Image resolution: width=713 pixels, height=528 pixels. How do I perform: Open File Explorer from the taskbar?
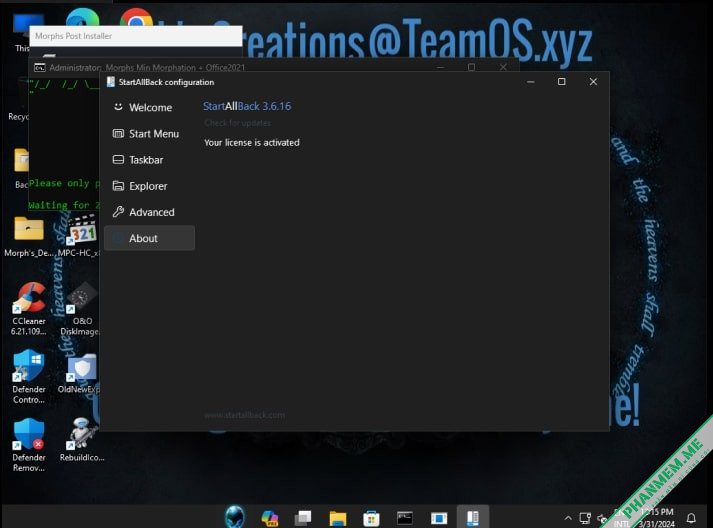pyautogui.click(x=337, y=518)
